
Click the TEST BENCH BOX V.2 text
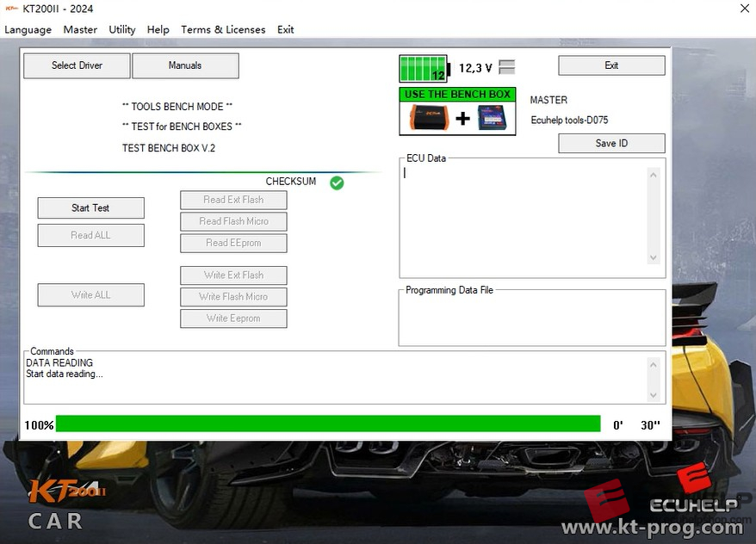click(169, 148)
